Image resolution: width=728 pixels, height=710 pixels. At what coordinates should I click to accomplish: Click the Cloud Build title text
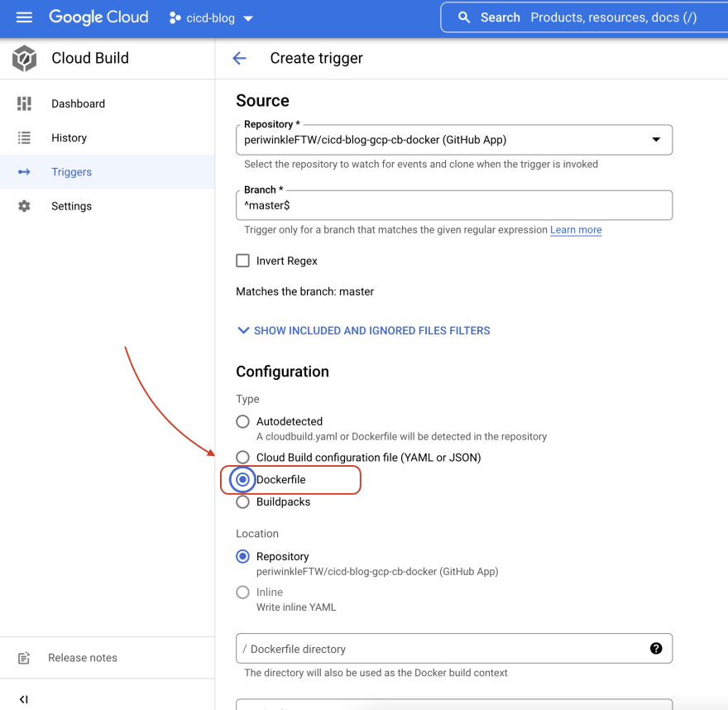click(90, 59)
